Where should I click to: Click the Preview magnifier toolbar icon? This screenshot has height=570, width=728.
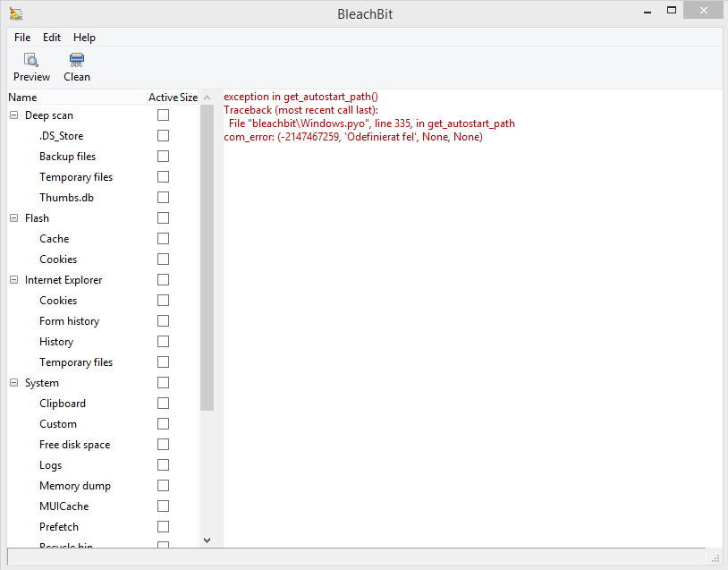31,61
